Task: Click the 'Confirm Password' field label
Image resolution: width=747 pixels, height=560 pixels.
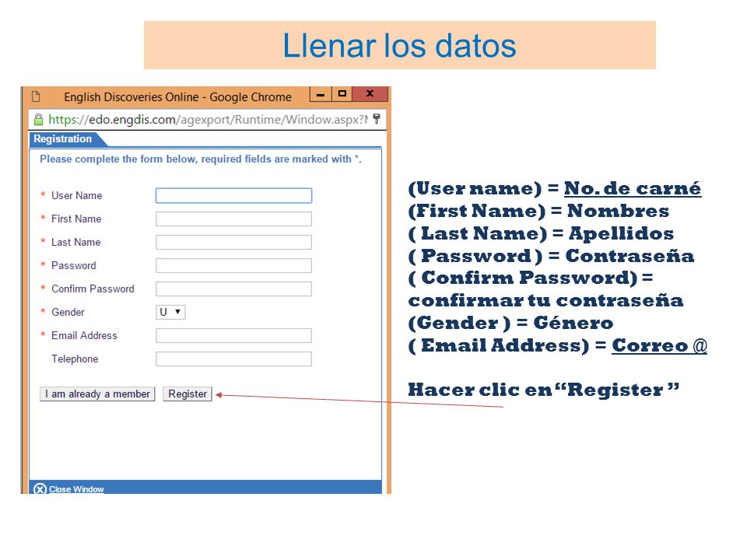Action: pyautogui.click(x=93, y=289)
